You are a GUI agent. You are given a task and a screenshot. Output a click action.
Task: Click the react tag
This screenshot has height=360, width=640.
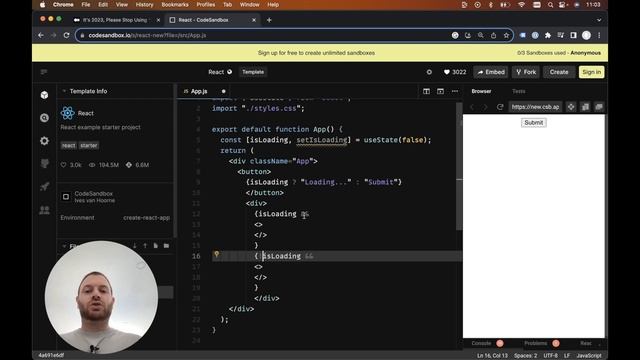click(69, 146)
